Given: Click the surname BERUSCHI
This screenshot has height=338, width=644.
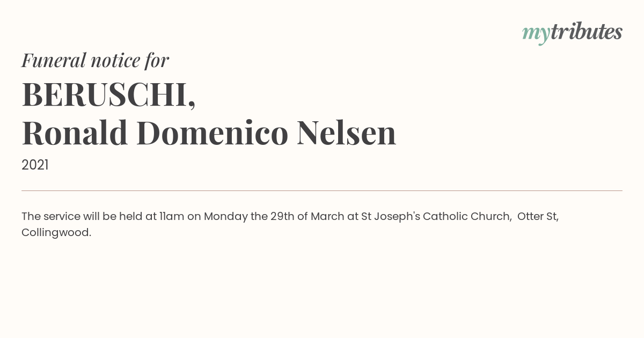Looking at the screenshot, I should point(104,94).
